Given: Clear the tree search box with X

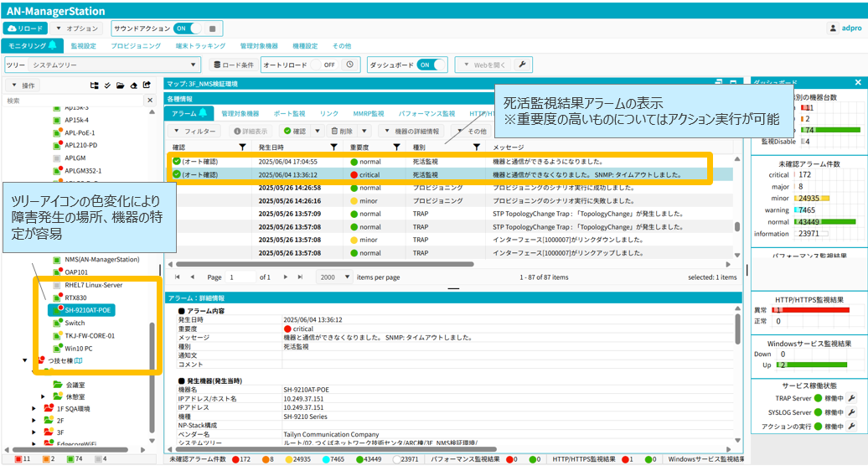Looking at the screenshot, I should tap(150, 101).
